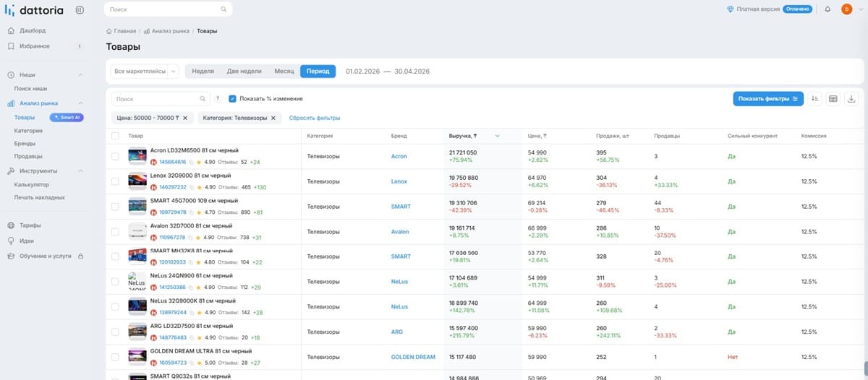Remove the Цена: 50000 - 70000 filter chip
The height and width of the screenshot is (380, 868).
(185, 118)
